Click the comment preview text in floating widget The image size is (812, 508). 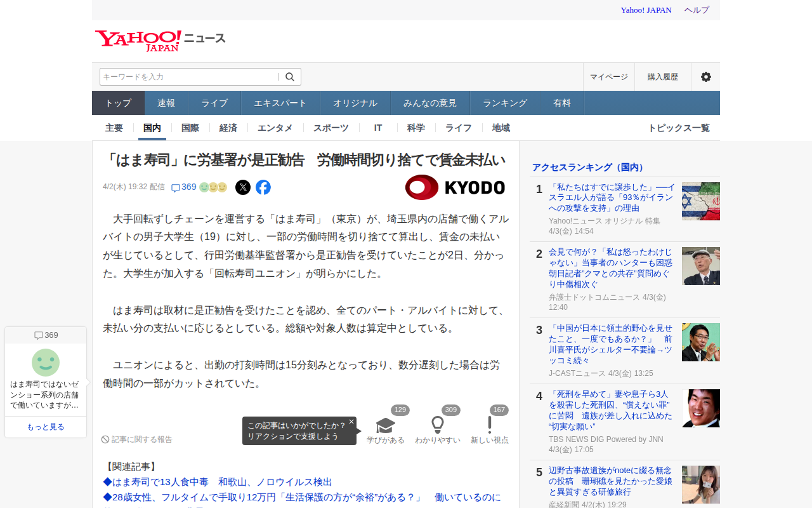tap(44, 395)
